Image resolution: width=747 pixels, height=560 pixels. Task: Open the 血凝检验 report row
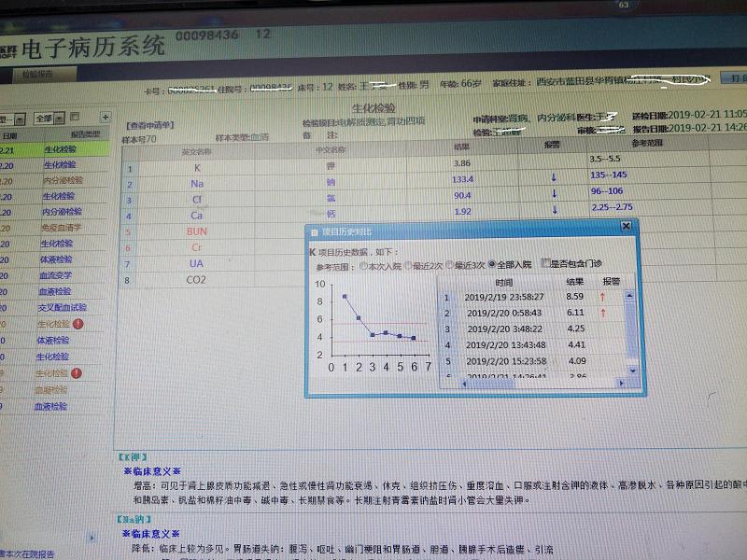click(x=50, y=390)
